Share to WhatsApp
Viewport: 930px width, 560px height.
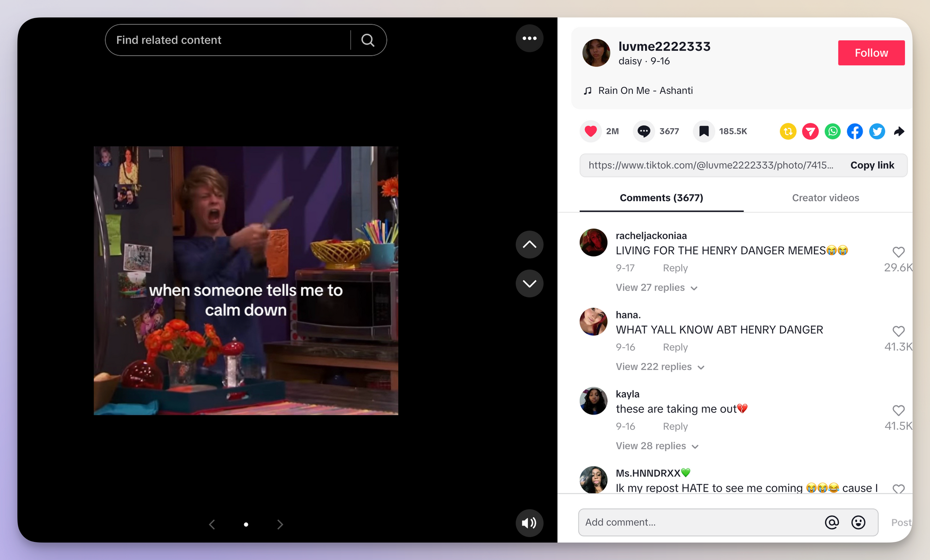point(832,132)
